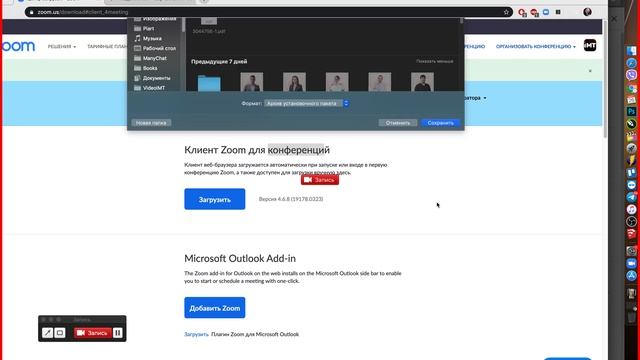The image size is (640, 360).
Task: Click Новая папка button
Action: coord(151,123)
